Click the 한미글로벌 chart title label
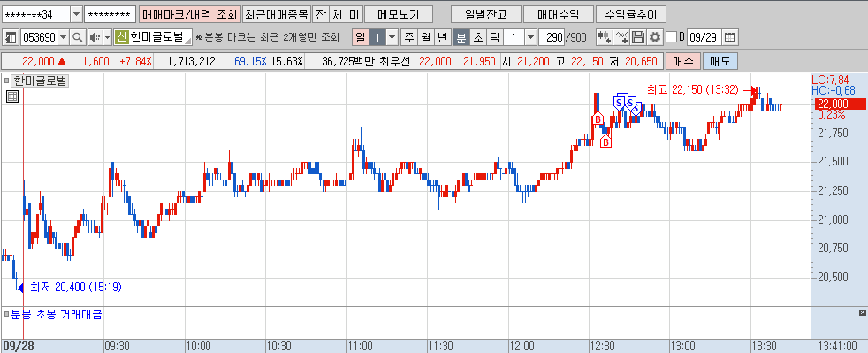 [x=41, y=81]
